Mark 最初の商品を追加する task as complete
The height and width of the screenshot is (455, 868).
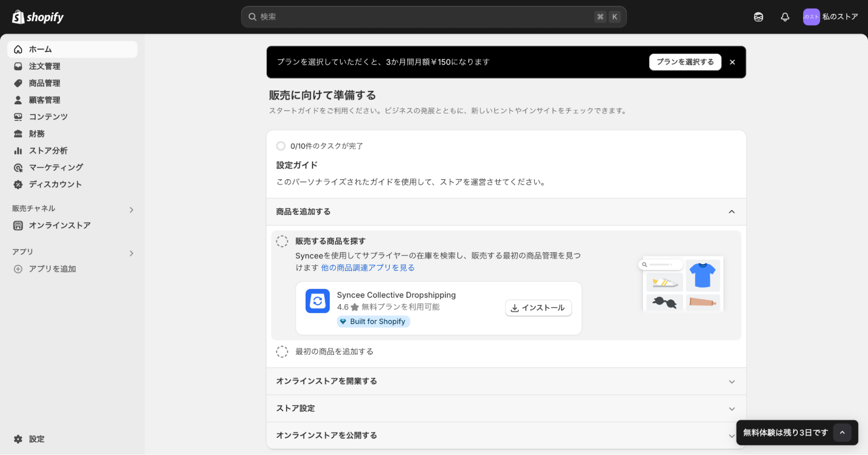pos(282,352)
